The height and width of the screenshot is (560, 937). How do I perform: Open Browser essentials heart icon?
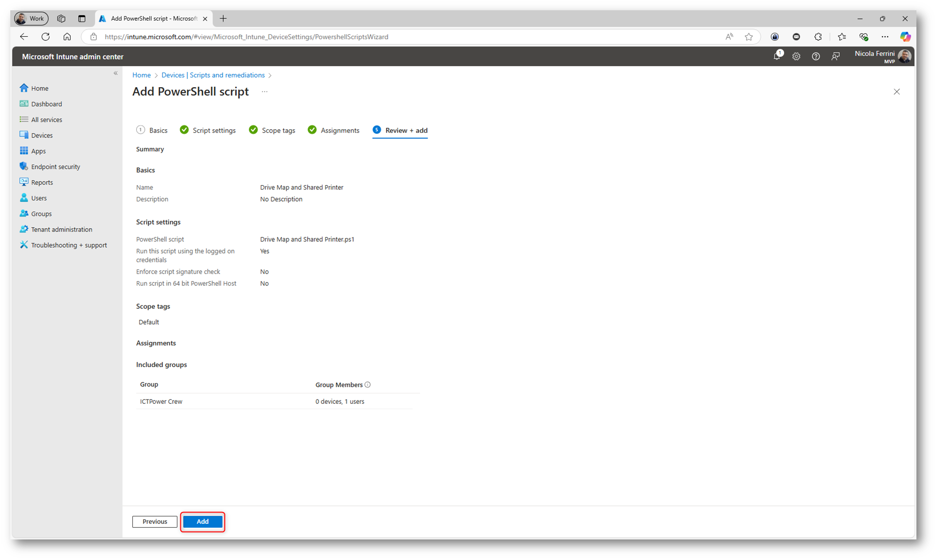[864, 37]
